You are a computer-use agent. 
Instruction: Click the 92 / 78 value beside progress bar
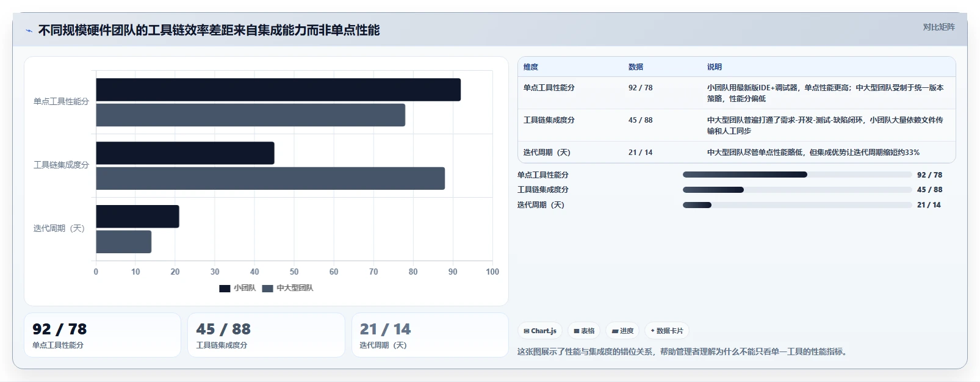click(929, 175)
